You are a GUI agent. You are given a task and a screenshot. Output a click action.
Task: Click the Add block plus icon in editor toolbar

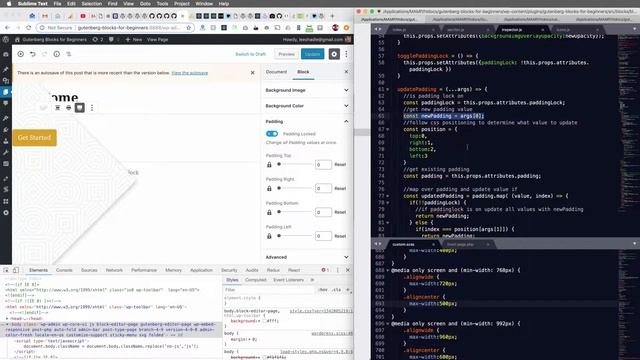click(x=20, y=54)
